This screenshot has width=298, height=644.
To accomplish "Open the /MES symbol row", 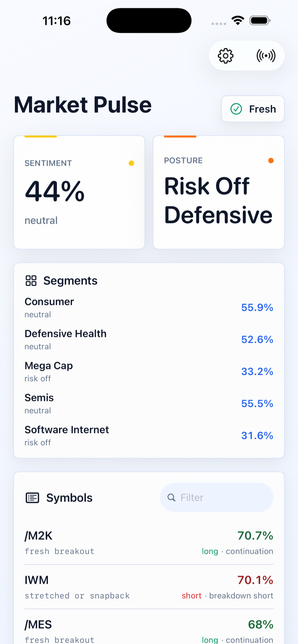I will point(149,630).
